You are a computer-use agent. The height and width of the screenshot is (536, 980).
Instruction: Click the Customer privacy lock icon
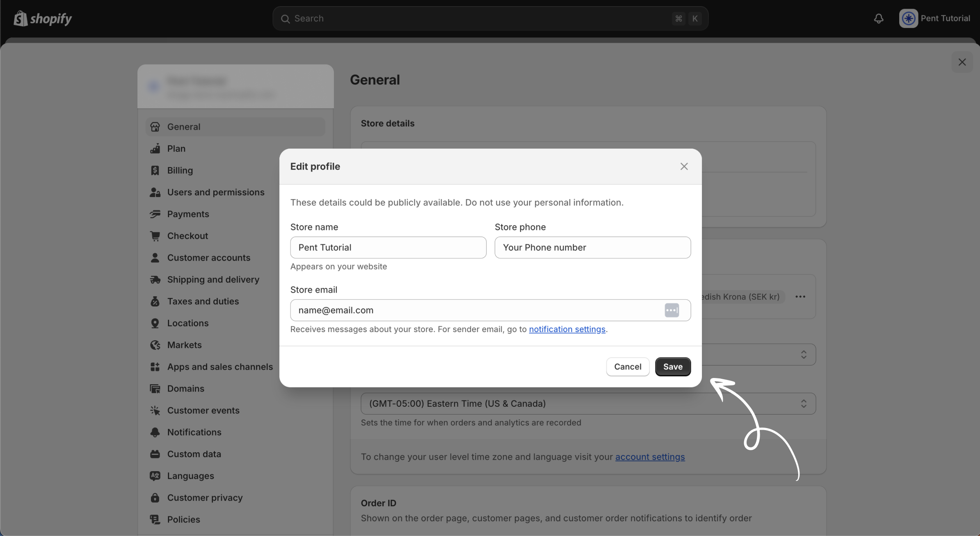click(155, 497)
